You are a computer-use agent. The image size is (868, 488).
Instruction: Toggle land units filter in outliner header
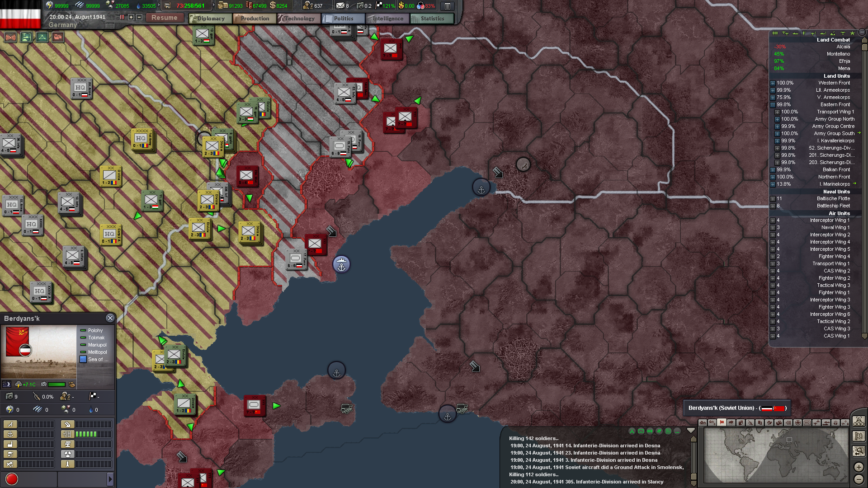pyautogui.click(x=775, y=33)
